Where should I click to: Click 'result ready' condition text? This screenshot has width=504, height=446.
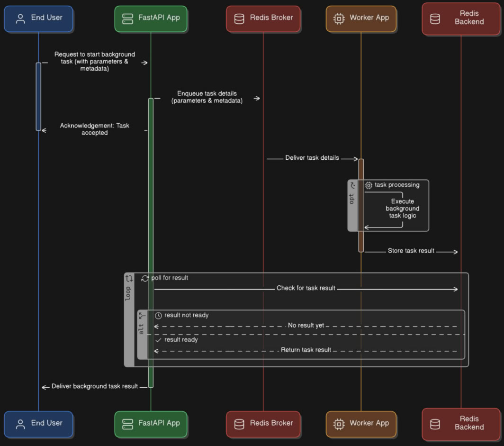[181, 339]
